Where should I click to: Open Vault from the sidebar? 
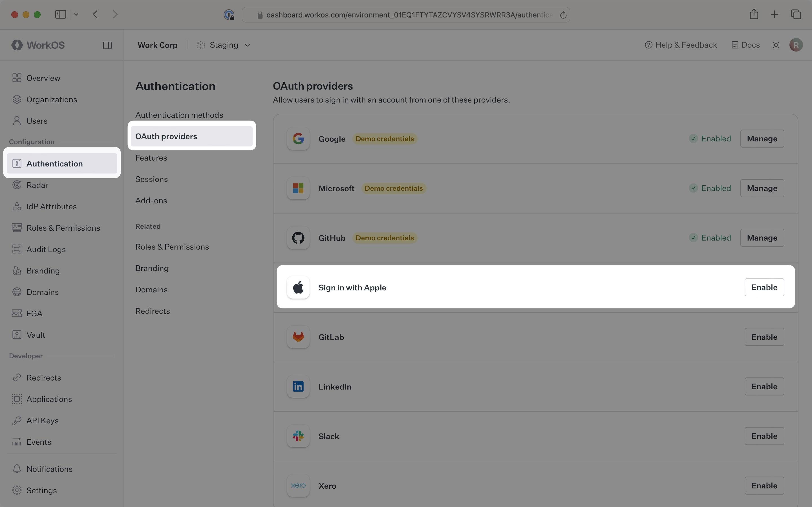pos(36,335)
